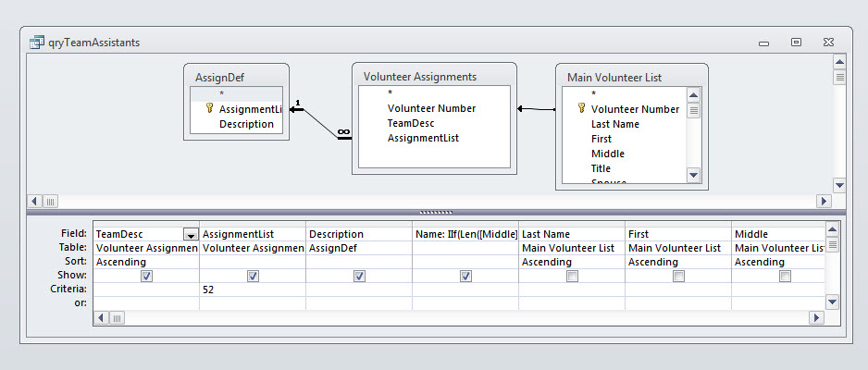The width and height of the screenshot is (868, 370).
Task: Click right arrow of table pane horizontal scrollbar
Action: click(x=825, y=202)
